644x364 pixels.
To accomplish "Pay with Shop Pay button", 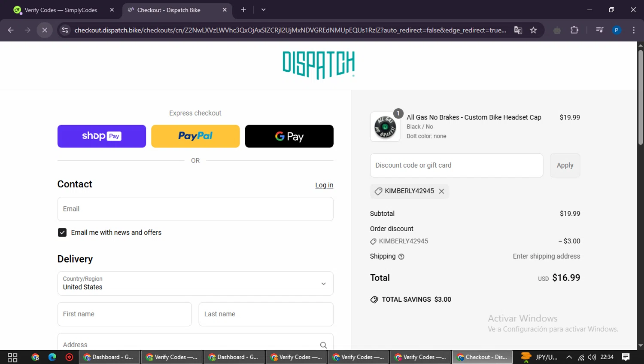I will 102,136.
